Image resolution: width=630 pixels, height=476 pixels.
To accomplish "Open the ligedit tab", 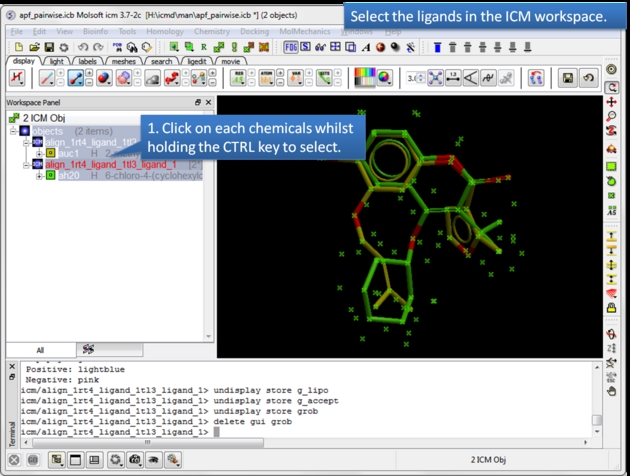I will pyautogui.click(x=197, y=61).
